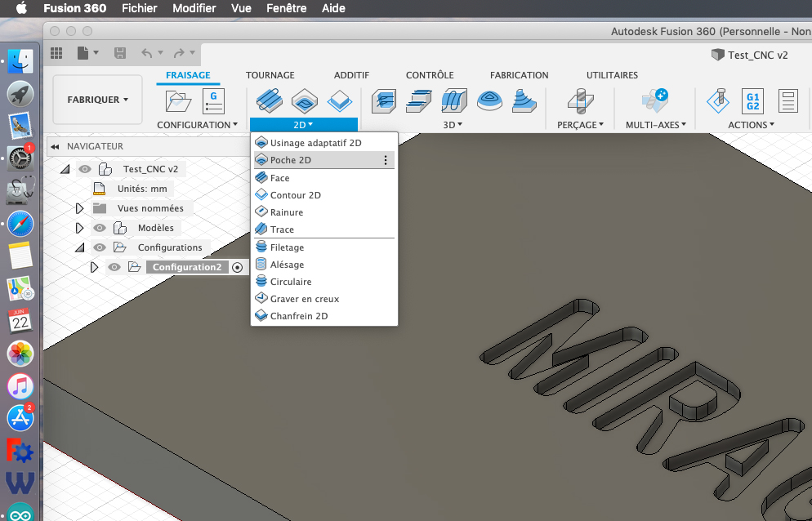Open Safari from the dock

click(x=20, y=225)
